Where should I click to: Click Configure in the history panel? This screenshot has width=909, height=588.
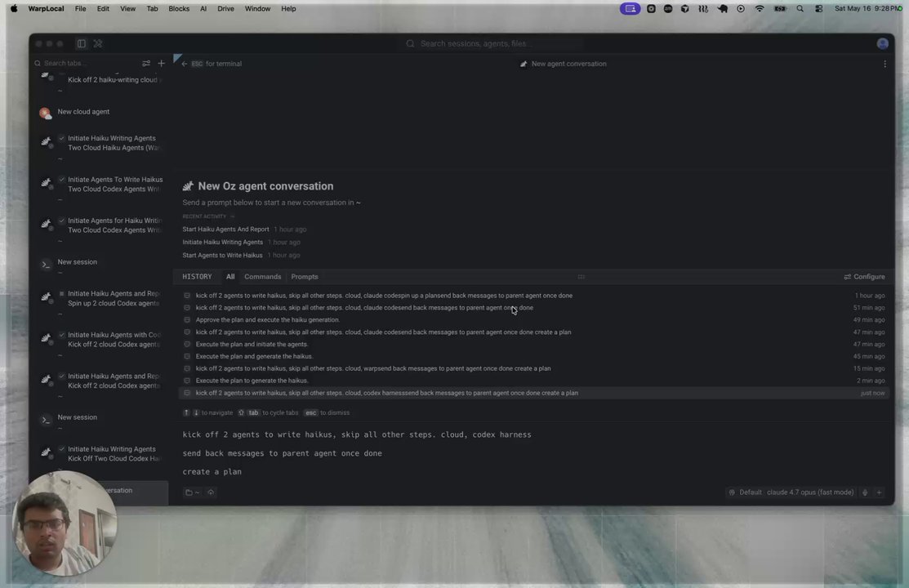click(x=864, y=277)
